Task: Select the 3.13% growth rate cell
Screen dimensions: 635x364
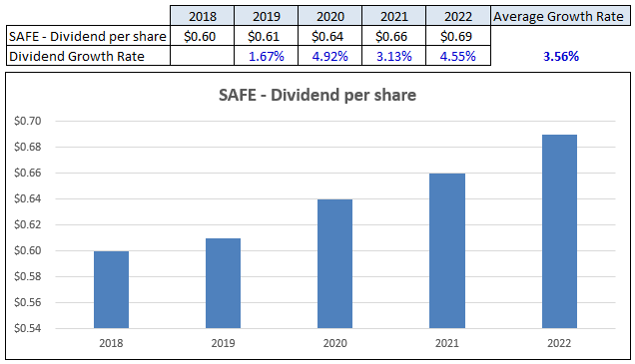Action: (394, 56)
